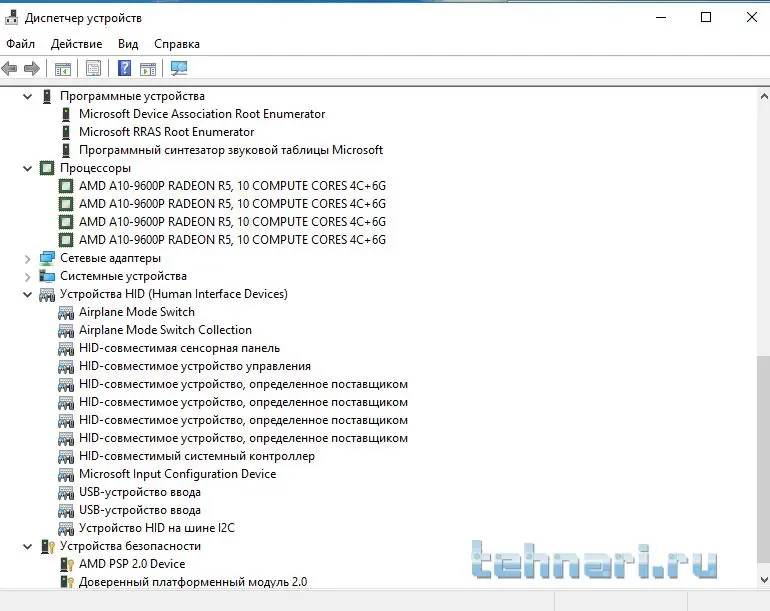The height and width of the screenshot is (611, 770).
Task: Select the Устройства безопасности category label
Action: click(x=130, y=546)
